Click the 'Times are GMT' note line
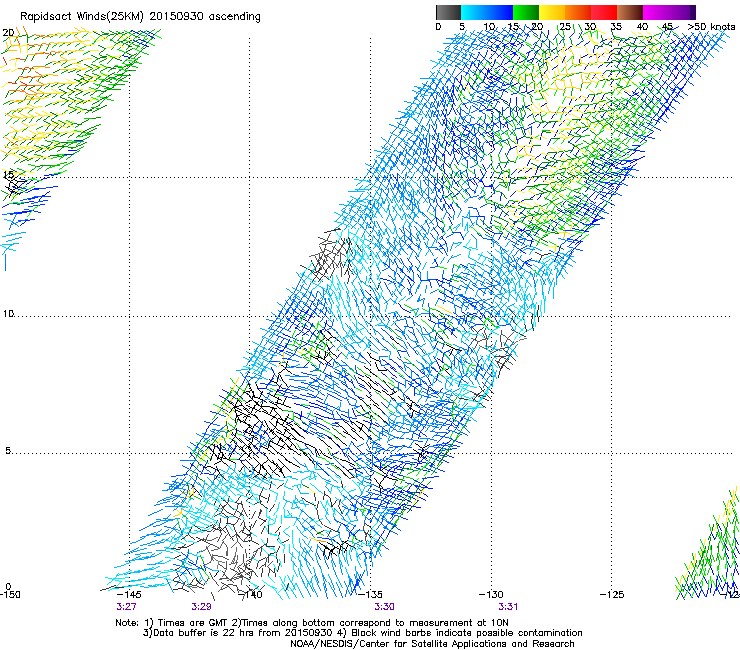740x650 pixels. click(x=311, y=623)
